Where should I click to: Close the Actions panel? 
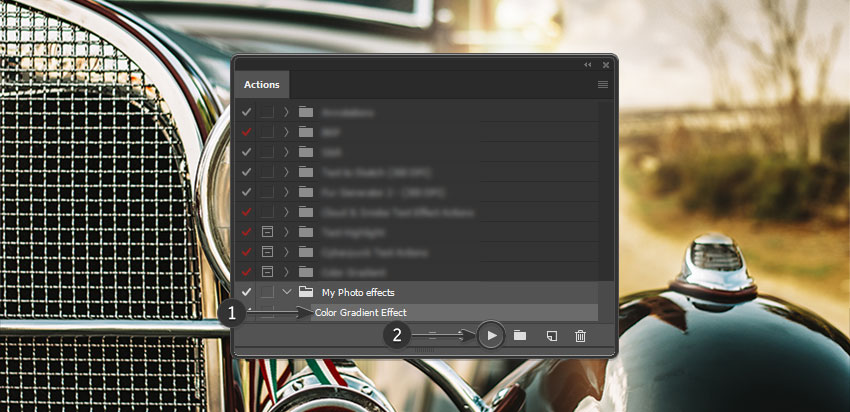606,65
